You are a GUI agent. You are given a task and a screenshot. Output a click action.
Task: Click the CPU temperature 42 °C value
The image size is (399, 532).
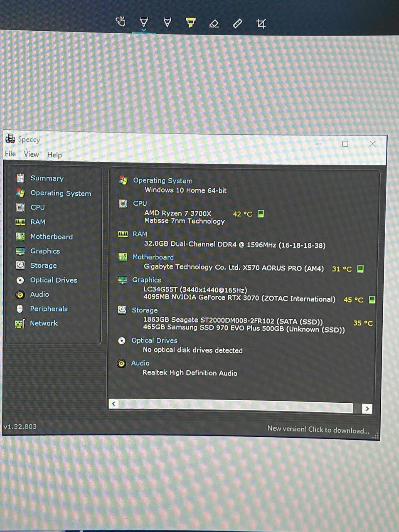click(242, 214)
